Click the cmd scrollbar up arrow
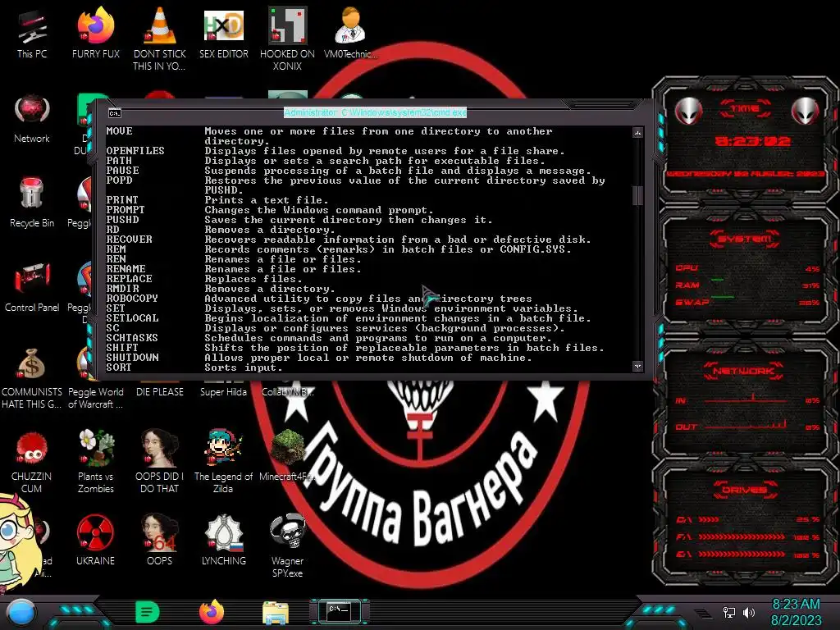Image resolution: width=840 pixels, height=630 pixels. coord(637,133)
